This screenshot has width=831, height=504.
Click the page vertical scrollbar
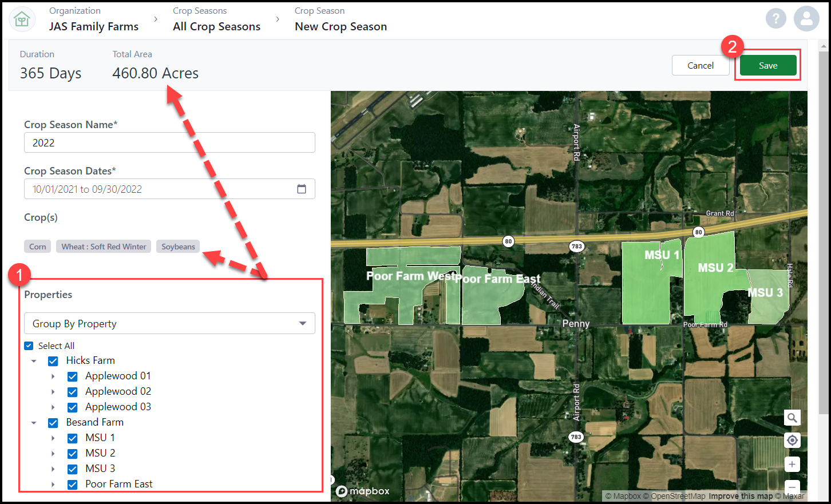pyautogui.click(x=824, y=229)
